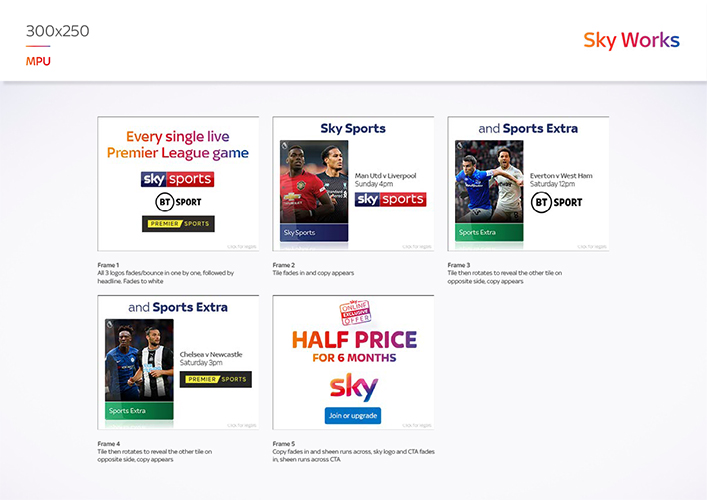Click Every single live Premier League headline
Image resolution: width=707 pixels, height=500 pixels.
pyautogui.click(x=178, y=144)
